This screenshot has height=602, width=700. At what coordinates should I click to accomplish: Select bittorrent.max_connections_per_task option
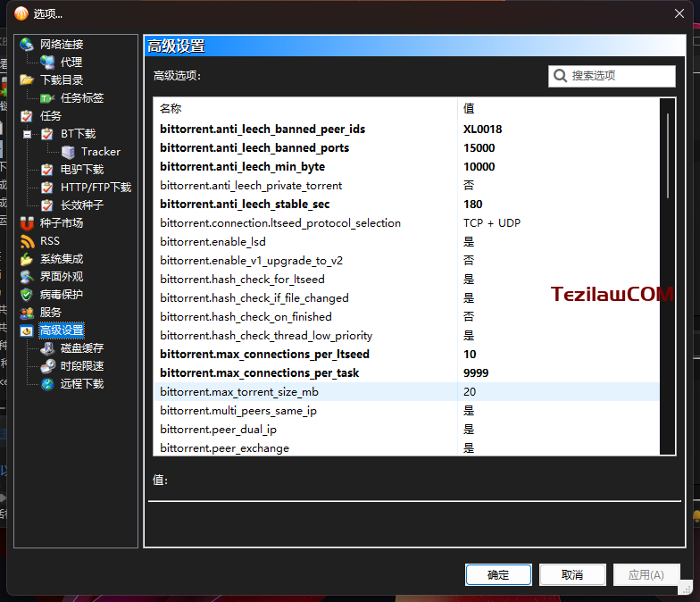[406, 373]
